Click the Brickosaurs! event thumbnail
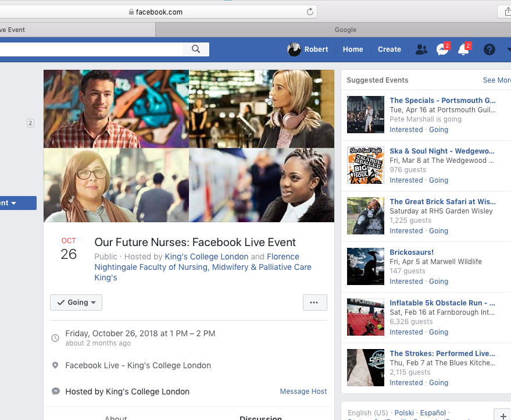This screenshot has height=420, width=511. [x=365, y=266]
